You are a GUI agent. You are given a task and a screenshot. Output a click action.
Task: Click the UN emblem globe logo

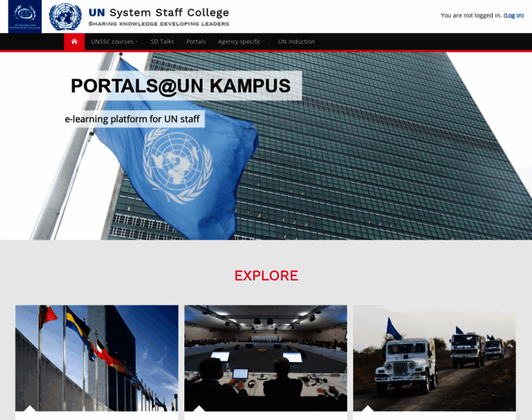(65, 17)
